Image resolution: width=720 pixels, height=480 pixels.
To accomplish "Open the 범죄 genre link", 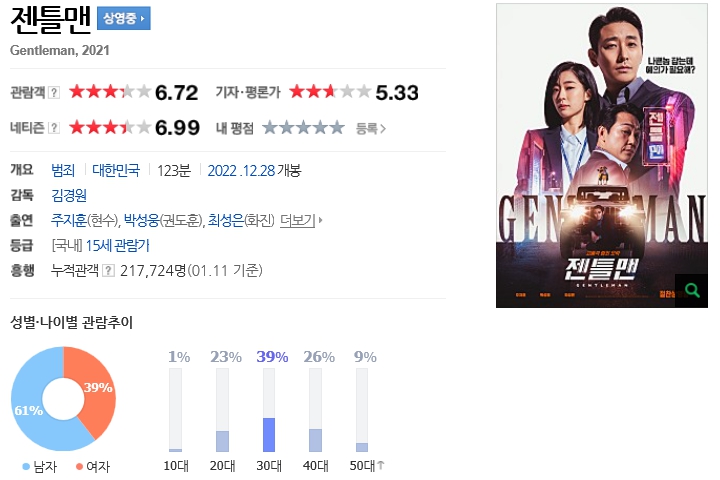I will (x=63, y=171).
